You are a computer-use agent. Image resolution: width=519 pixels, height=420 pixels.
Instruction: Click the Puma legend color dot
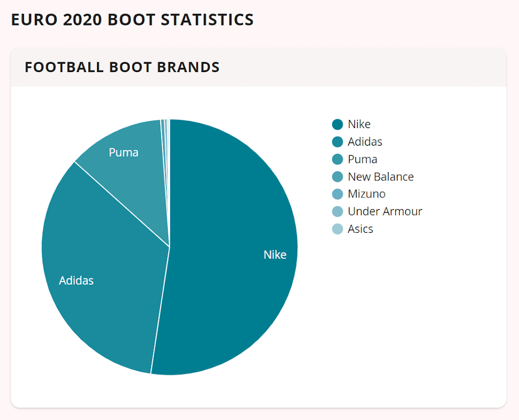[x=337, y=159]
